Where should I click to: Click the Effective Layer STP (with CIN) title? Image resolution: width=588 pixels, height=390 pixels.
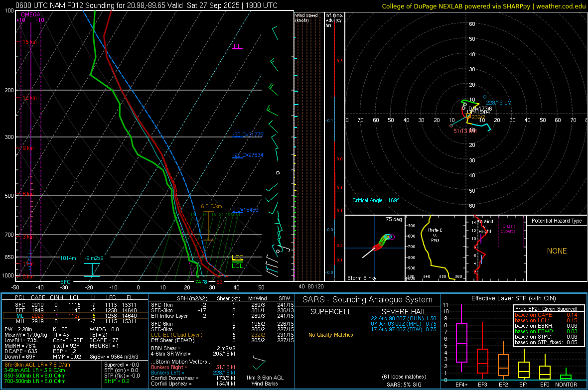click(514, 298)
